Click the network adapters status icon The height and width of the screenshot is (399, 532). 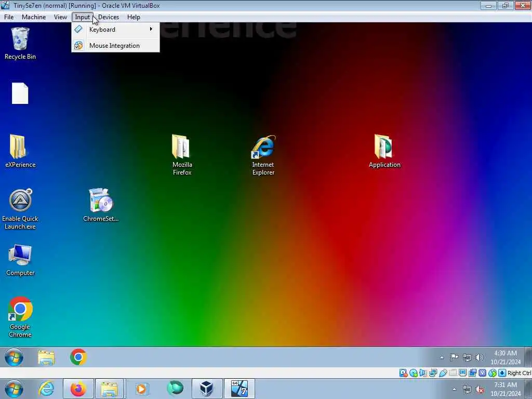pyautogui.click(x=433, y=373)
